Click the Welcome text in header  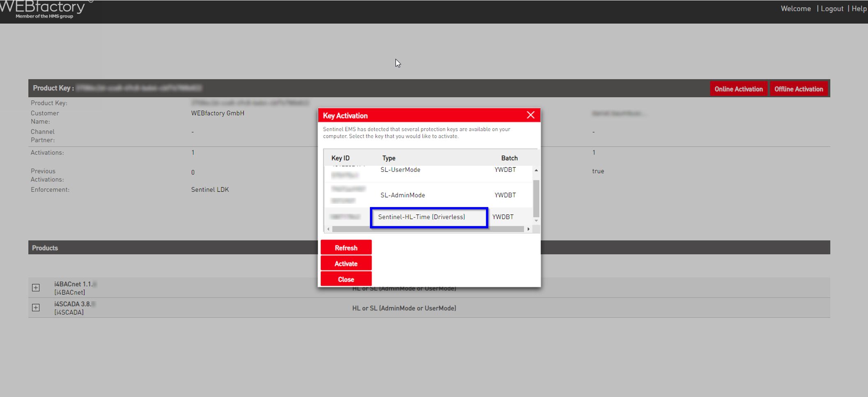[x=796, y=9]
